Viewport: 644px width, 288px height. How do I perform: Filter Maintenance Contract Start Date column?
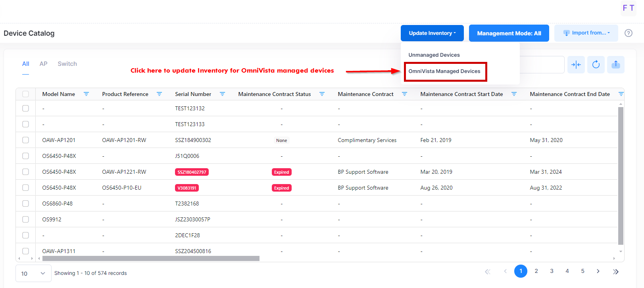point(514,94)
